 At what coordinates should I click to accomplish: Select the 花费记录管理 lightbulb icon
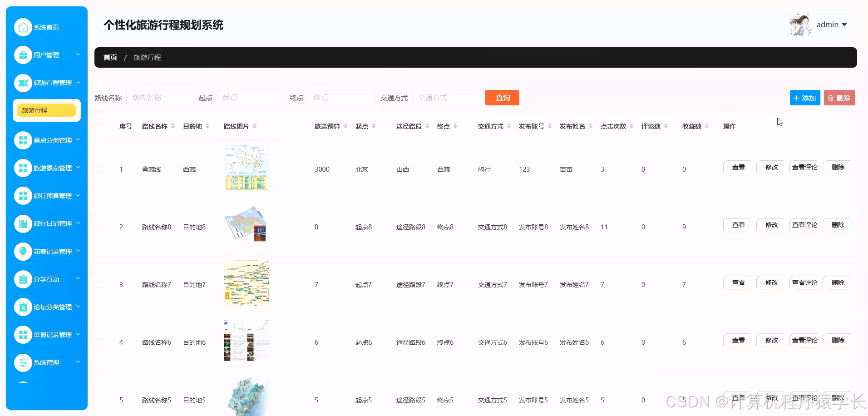pyautogui.click(x=23, y=251)
